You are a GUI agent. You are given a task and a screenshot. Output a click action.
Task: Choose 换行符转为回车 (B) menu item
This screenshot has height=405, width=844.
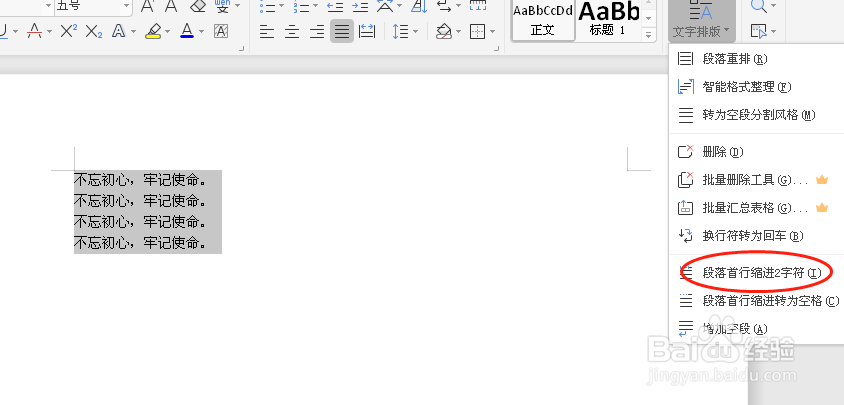pos(756,235)
